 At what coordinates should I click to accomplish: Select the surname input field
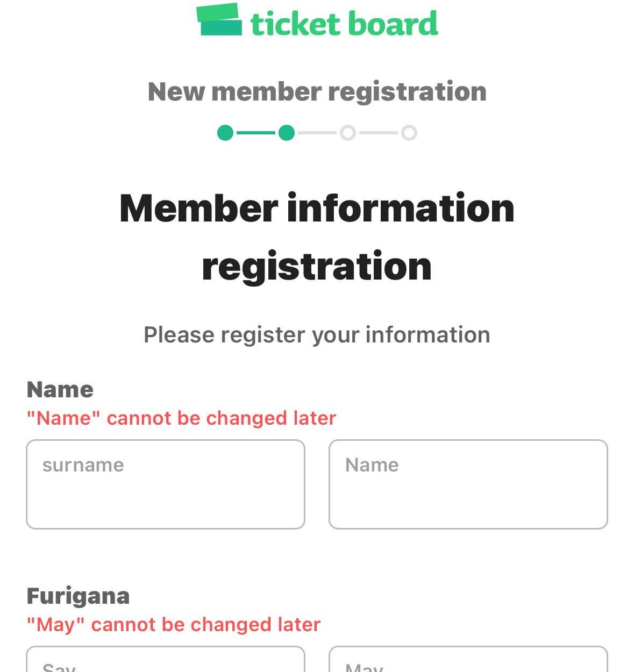pos(165,483)
